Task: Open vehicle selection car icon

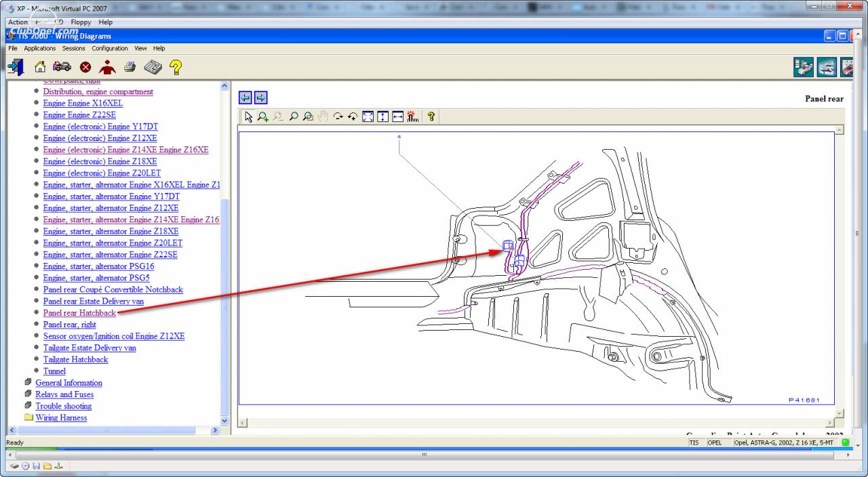Action: (62, 67)
